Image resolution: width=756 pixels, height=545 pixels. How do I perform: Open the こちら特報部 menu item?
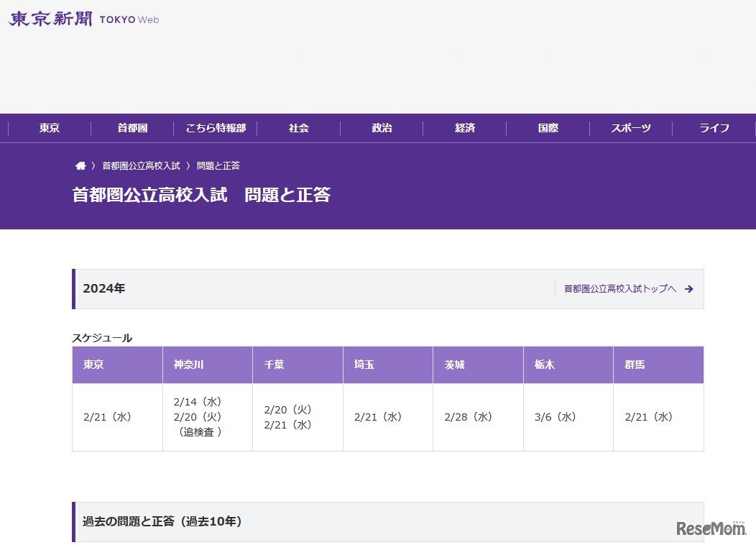216,128
